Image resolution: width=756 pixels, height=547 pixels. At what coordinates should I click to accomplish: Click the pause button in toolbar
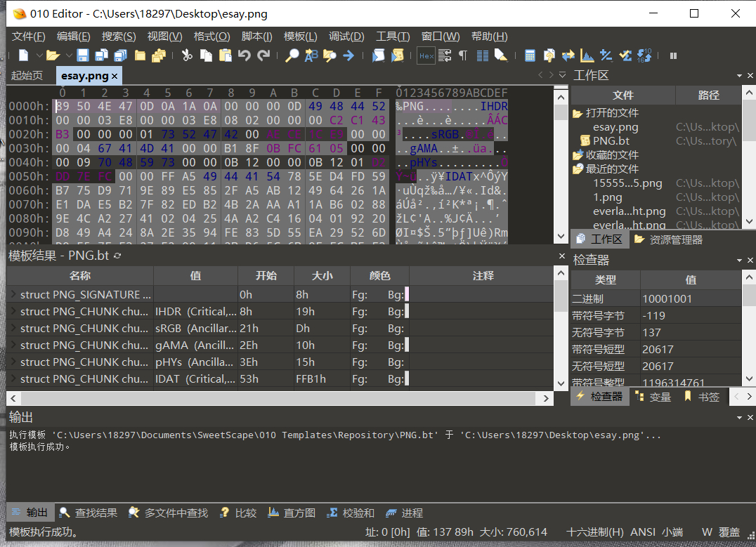[674, 56]
